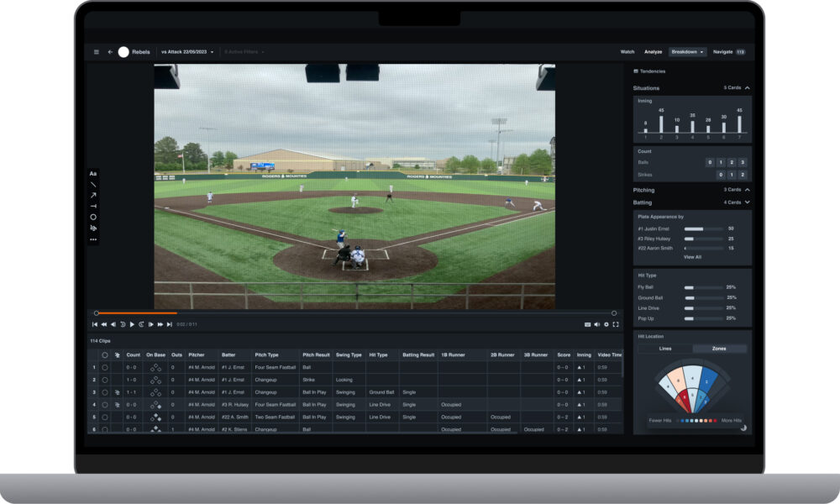The image size is (840, 504).
Task: Select the circle annotation tool
Action: [x=94, y=216]
